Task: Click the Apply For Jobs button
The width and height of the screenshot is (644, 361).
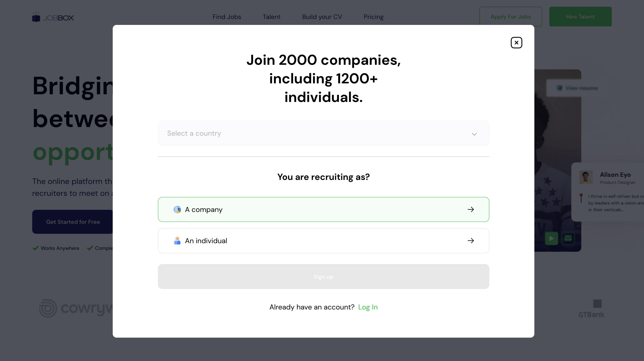Action: 510,17
